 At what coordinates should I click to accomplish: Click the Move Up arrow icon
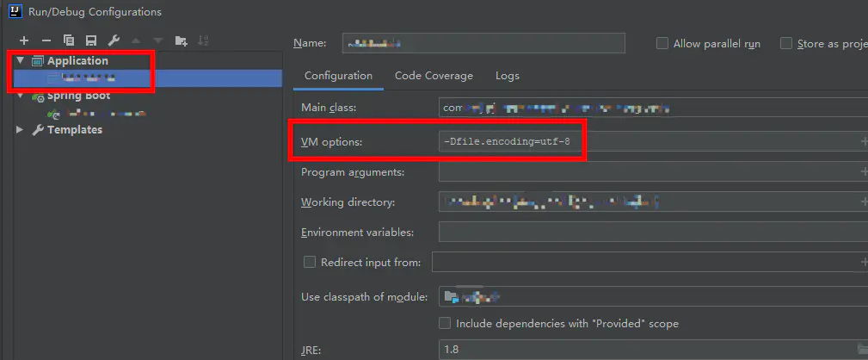pos(136,40)
